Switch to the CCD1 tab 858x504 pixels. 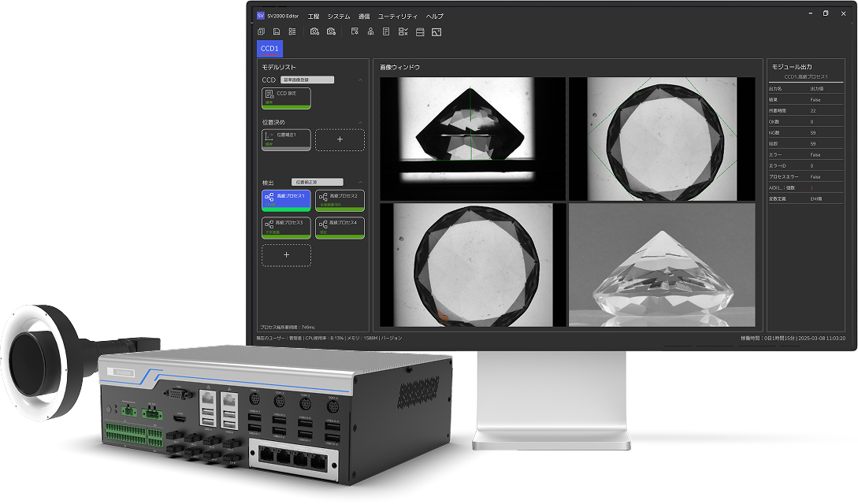click(x=269, y=49)
